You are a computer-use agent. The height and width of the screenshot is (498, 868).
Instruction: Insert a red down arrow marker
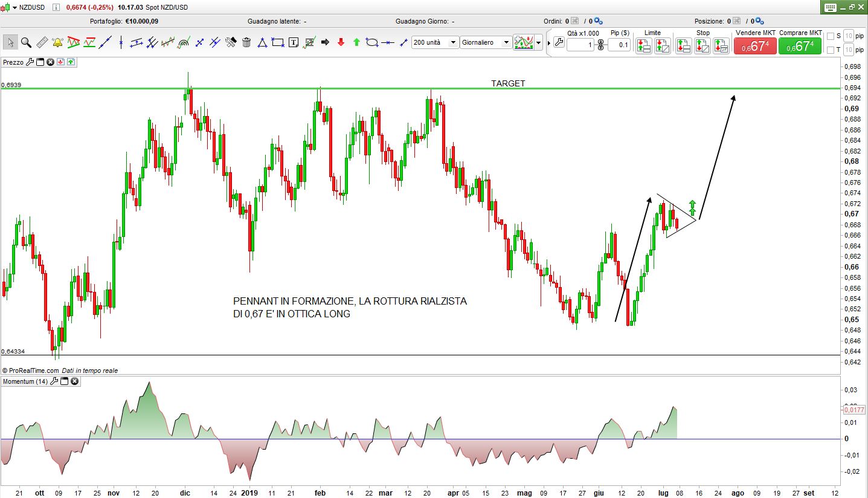[x=341, y=42]
